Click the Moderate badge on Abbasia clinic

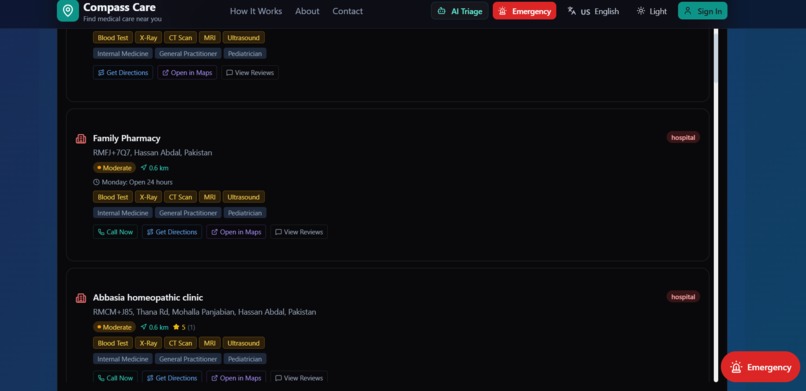click(114, 327)
